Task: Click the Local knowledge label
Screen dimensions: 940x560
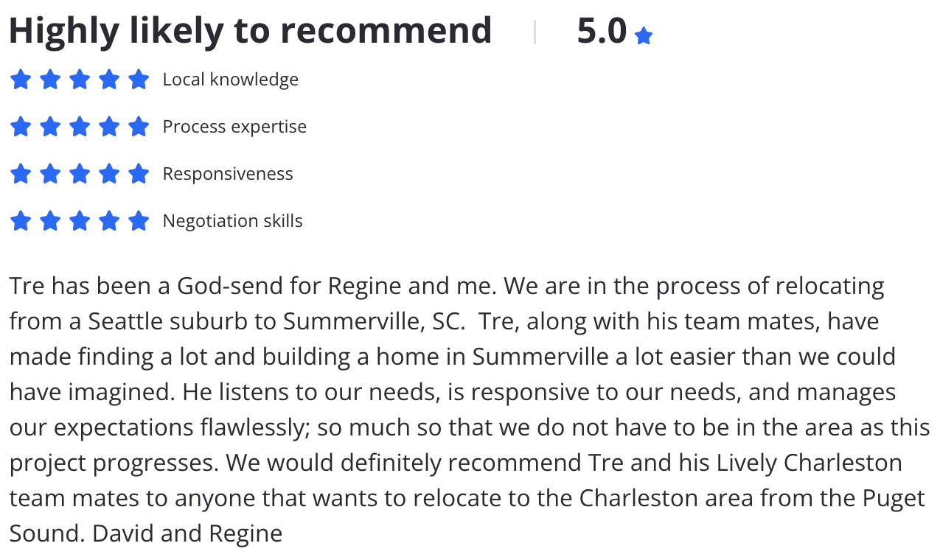Action: (231, 80)
